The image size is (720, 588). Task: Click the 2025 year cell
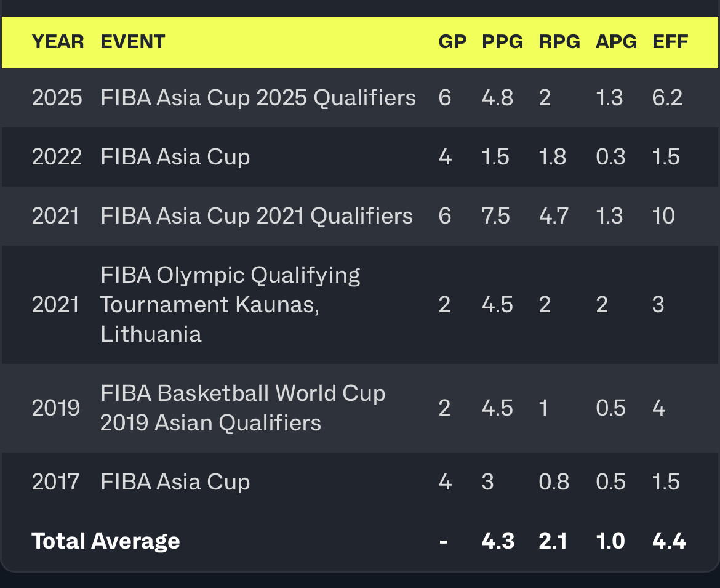pos(57,98)
